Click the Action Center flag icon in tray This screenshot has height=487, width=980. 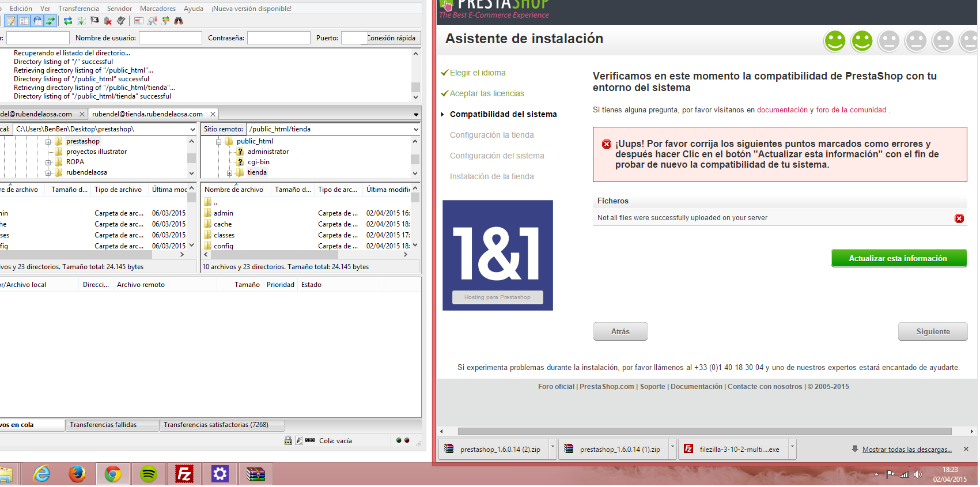[891, 475]
